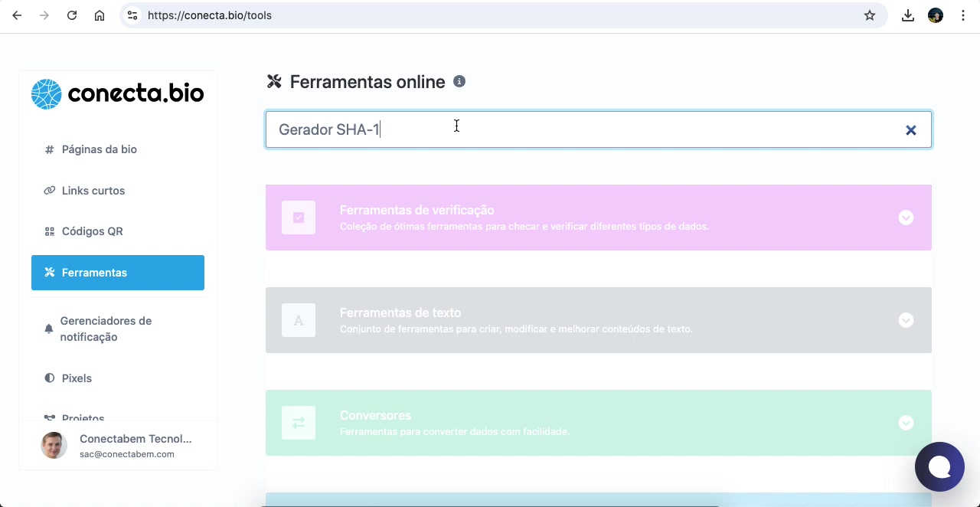
Task: Open the Chrome three-dot menu
Action: pyautogui.click(x=962, y=15)
